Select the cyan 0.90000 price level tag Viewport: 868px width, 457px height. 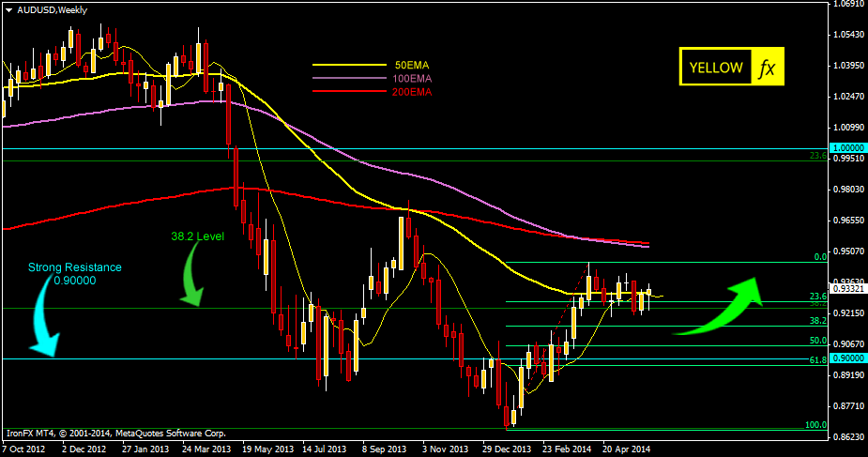[x=848, y=358]
